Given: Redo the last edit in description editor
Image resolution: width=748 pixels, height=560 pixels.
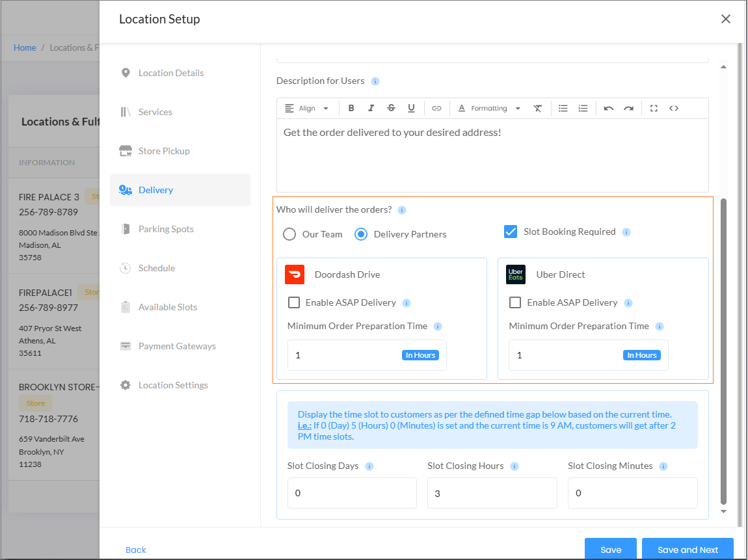Looking at the screenshot, I should (x=629, y=108).
